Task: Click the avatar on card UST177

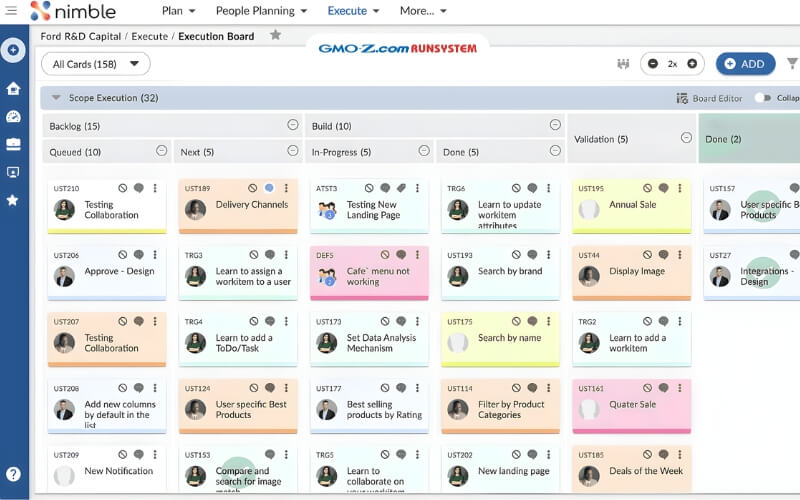Action: [327, 410]
